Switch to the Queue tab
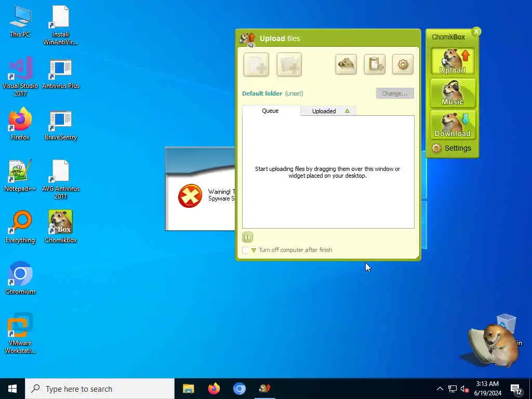The height and width of the screenshot is (399, 532). click(270, 111)
